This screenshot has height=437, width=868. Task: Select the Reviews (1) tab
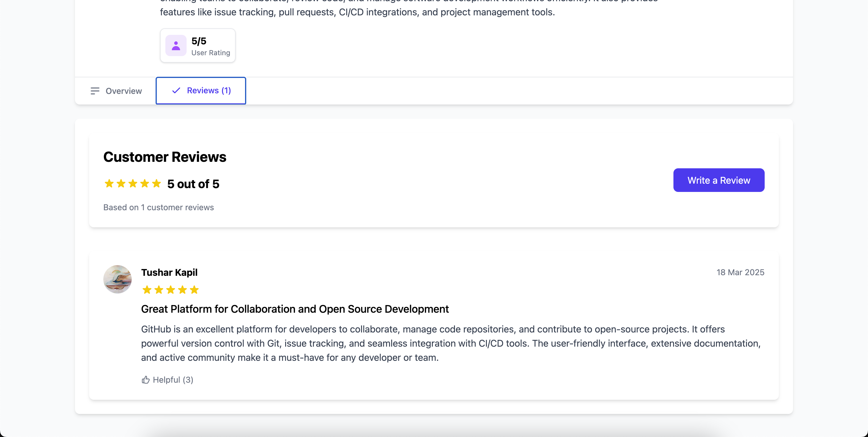[x=201, y=91]
